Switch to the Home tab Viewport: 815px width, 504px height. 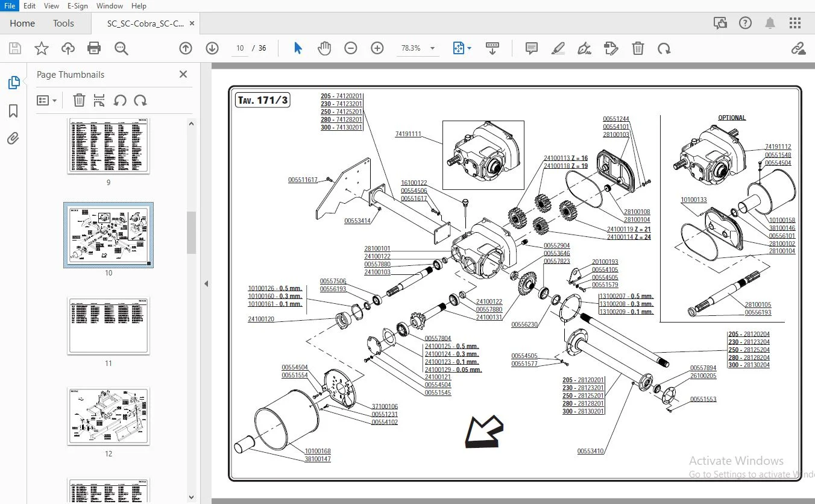point(22,24)
